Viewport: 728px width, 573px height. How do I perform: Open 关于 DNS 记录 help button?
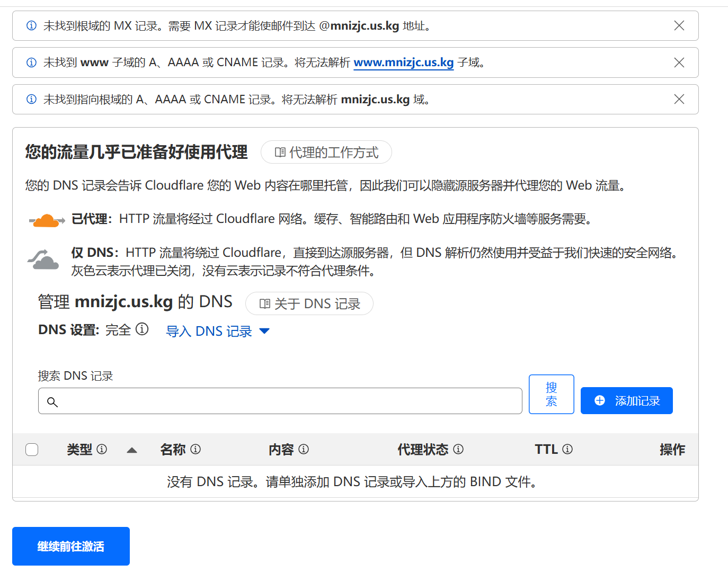[309, 303]
